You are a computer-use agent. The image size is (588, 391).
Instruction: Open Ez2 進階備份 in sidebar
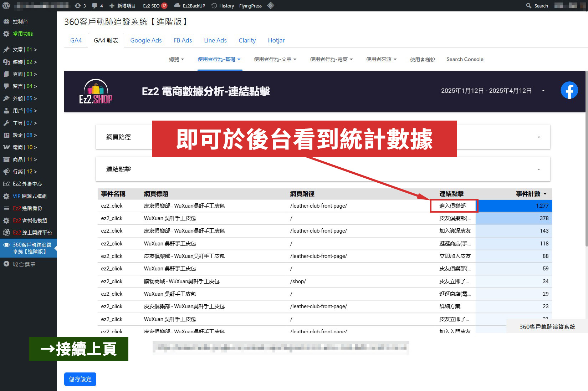tap(27, 208)
